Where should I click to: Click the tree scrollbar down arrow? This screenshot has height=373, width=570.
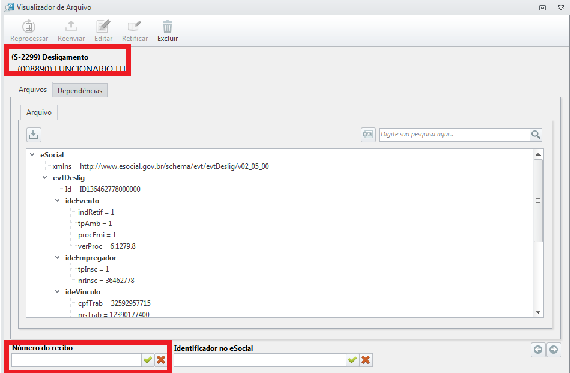pyautogui.click(x=538, y=313)
